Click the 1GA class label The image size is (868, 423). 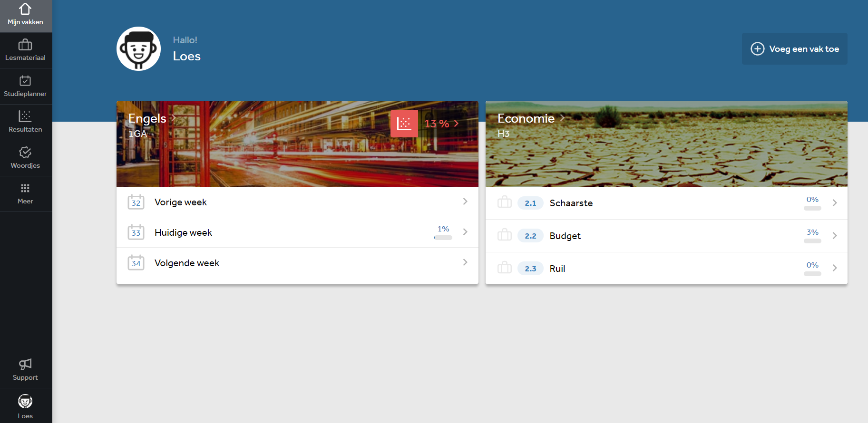click(x=137, y=134)
